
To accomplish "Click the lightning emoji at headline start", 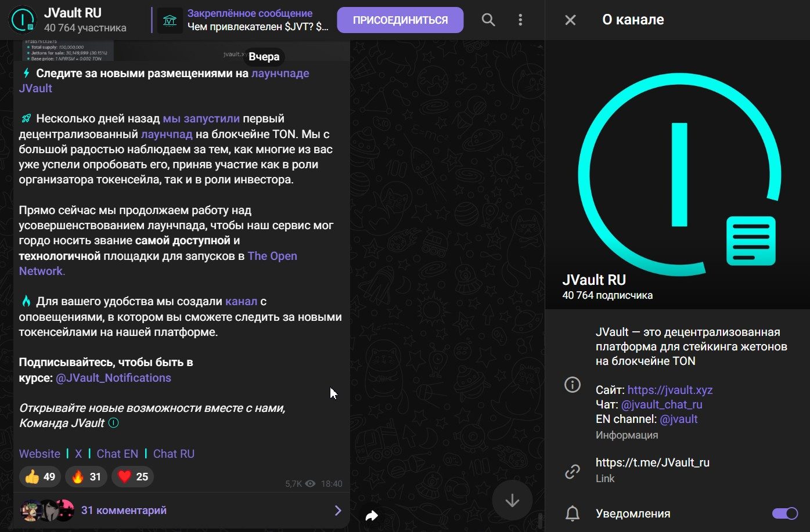I will point(26,73).
